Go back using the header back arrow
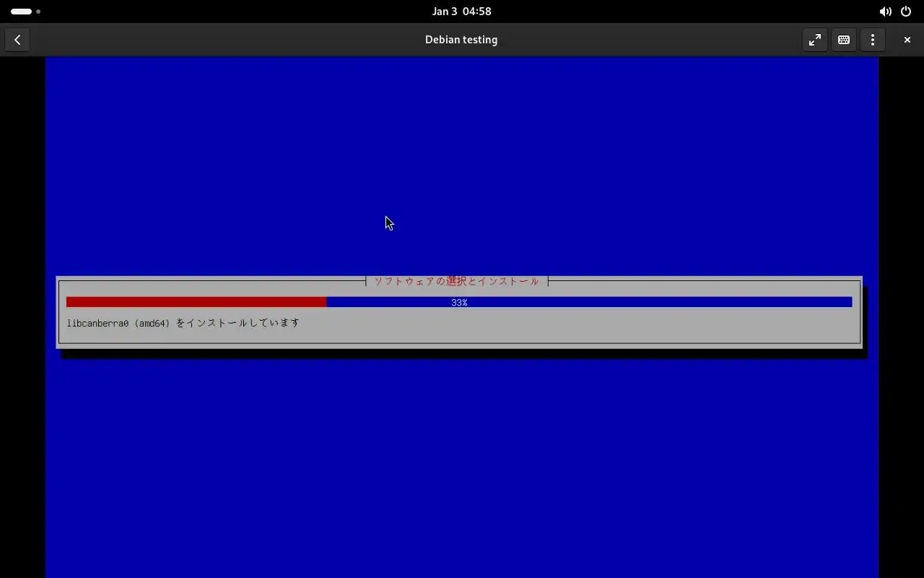Image resolution: width=924 pixels, height=578 pixels. click(17, 40)
